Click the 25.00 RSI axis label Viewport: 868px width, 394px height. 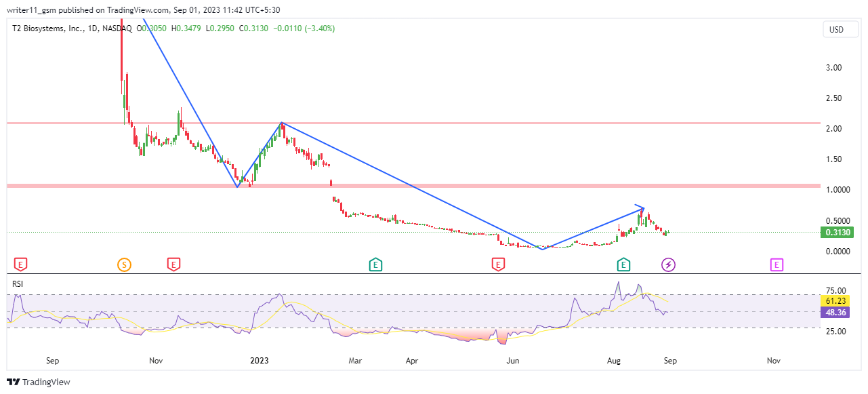click(x=835, y=332)
